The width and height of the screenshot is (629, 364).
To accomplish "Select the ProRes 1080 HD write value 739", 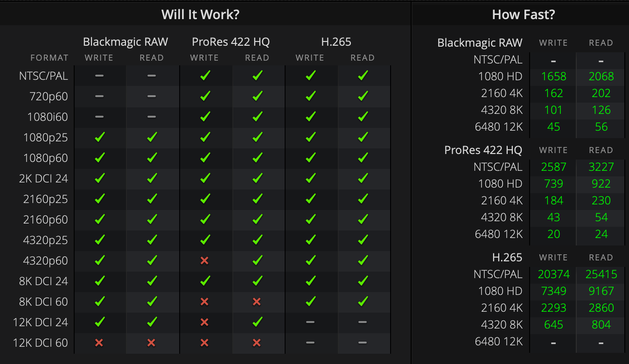I will 553,184.
